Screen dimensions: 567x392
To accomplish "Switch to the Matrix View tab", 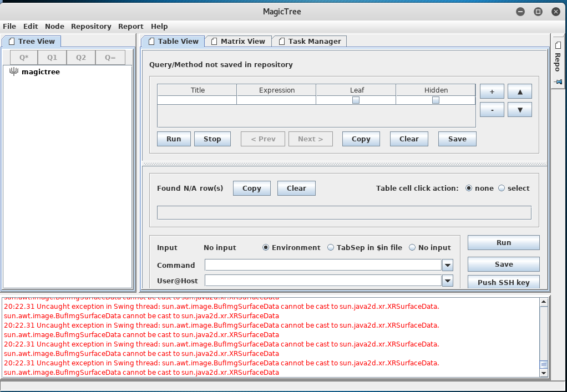I will [238, 41].
